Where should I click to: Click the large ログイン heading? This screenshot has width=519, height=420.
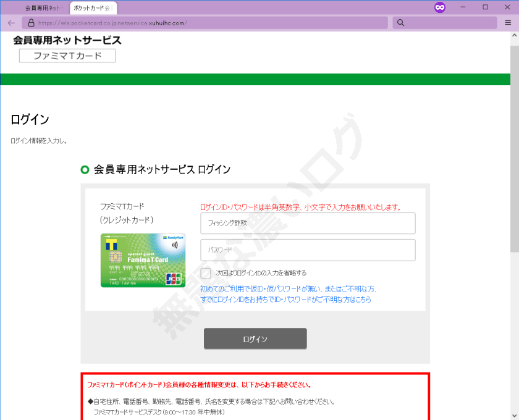pyautogui.click(x=30, y=119)
